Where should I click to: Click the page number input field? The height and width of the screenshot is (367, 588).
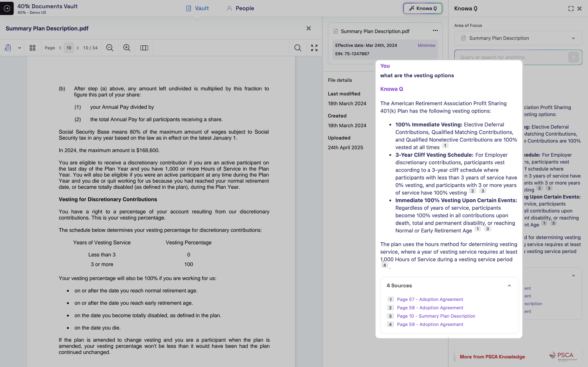coord(69,48)
